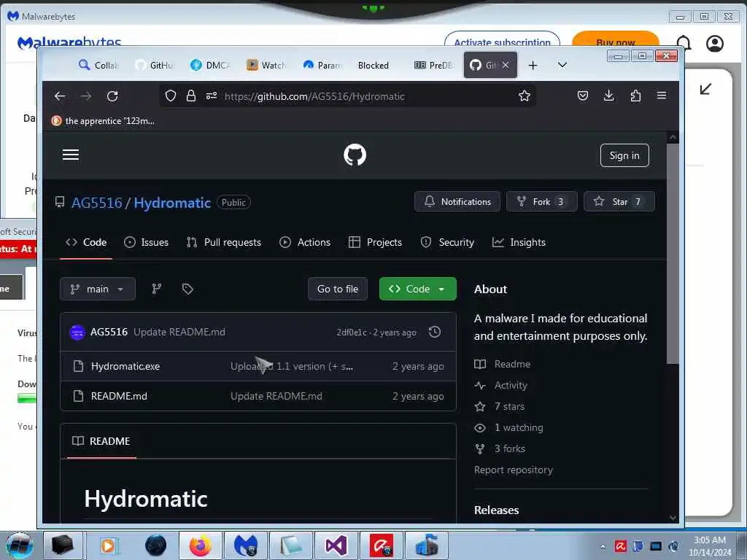Open the Actions tab

(304, 242)
